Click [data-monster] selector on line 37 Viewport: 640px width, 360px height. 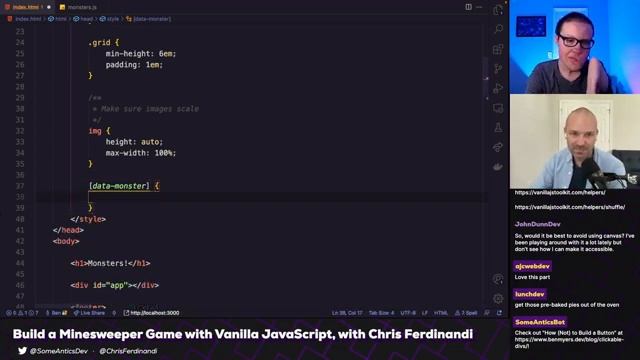point(119,186)
